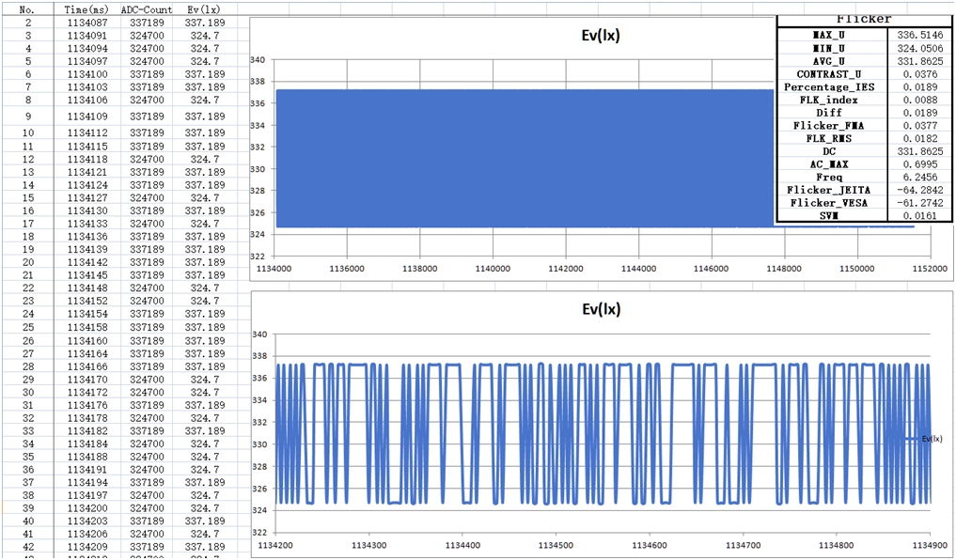Click row number 39 in the No. column
Viewport: 956px width, 560px height.
(28, 507)
